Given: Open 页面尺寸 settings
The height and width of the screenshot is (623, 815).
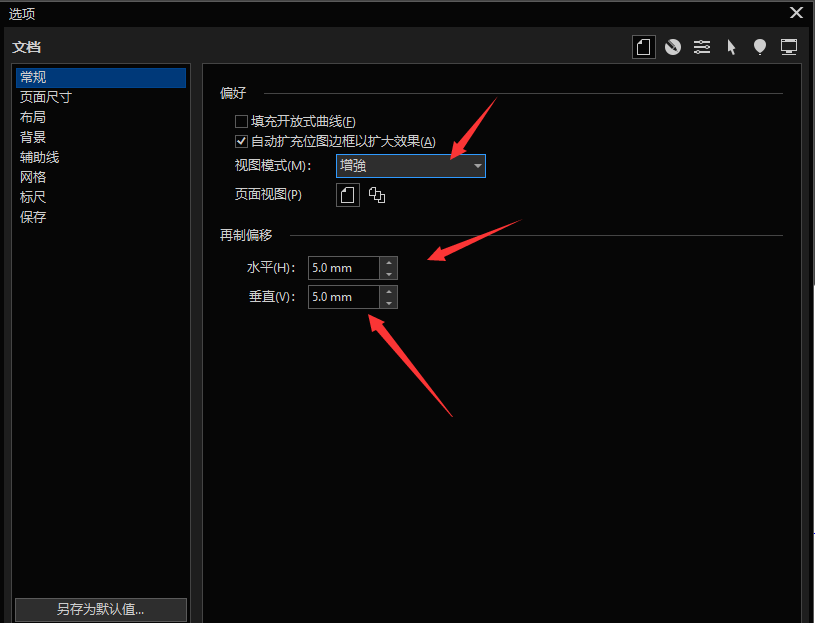Looking at the screenshot, I should tap(101, 97).
